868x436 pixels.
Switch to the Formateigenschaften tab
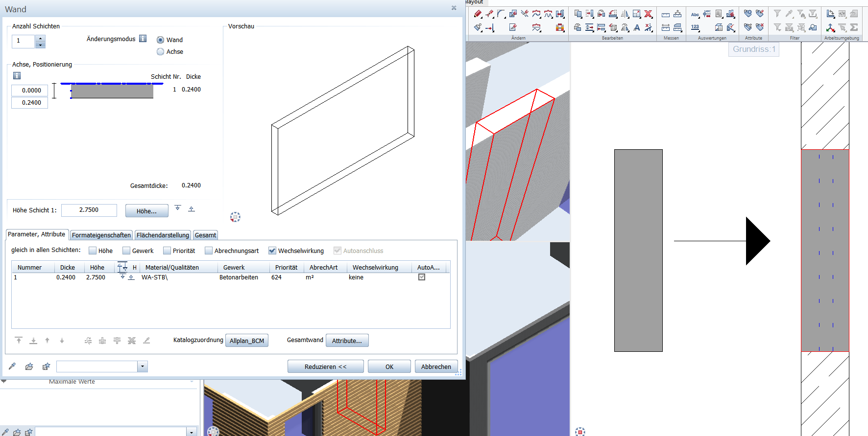(101, 235)
